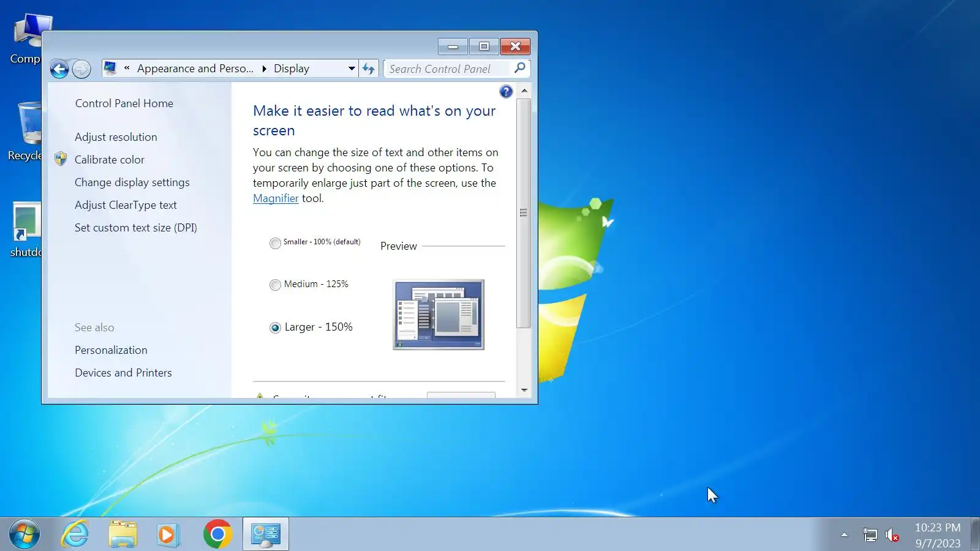Screen dimensions: 980x551
Task: Select the Recycle Bin desktop icon
Action: 24,132
